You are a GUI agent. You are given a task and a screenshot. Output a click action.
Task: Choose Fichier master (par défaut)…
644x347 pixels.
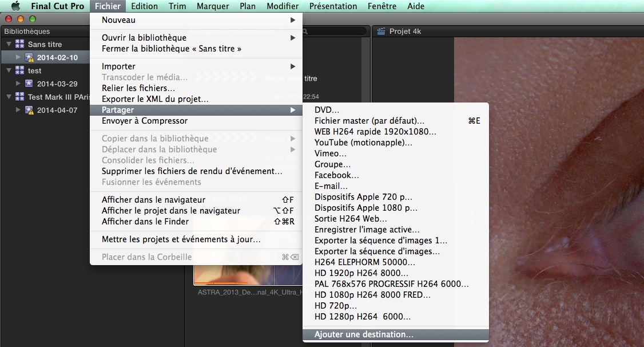[x=369, y=121]
